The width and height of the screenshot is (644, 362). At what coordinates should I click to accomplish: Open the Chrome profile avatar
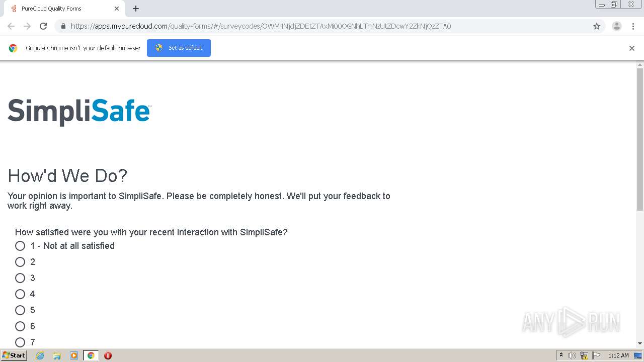coord(617,26)
